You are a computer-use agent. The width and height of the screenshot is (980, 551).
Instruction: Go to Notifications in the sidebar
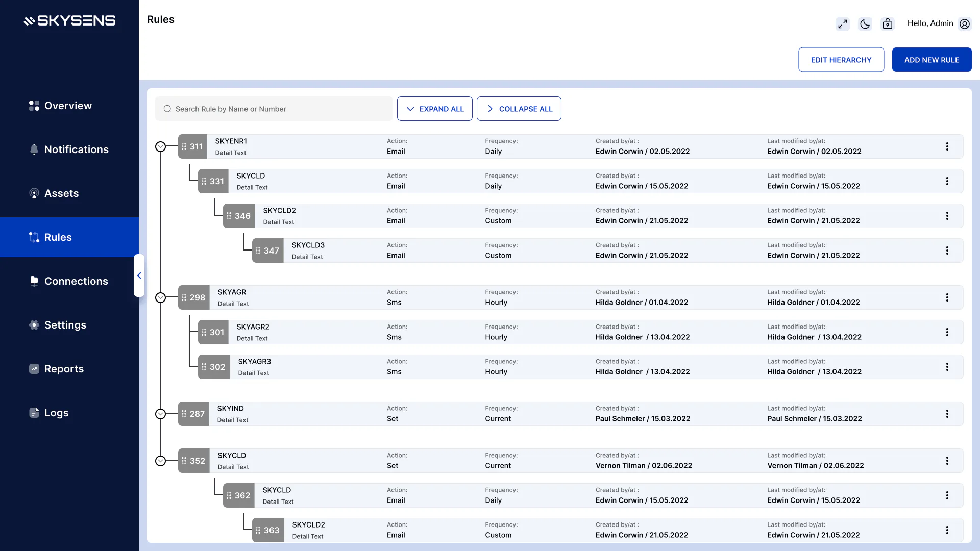point(69,149)
